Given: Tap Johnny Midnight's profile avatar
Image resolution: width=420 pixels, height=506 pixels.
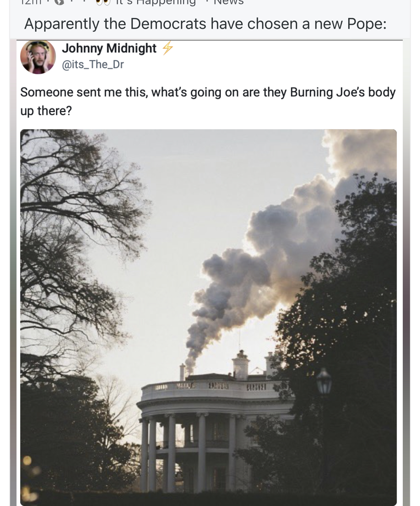Looking at the screenshot, I should coord(38,57).
